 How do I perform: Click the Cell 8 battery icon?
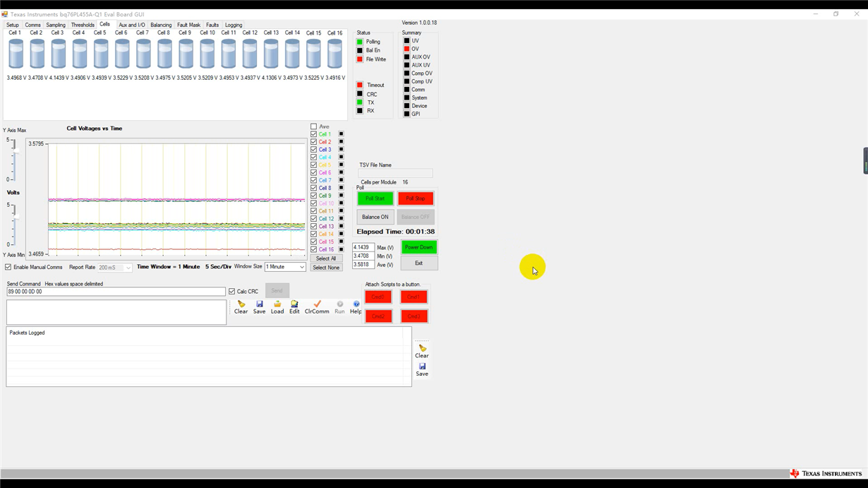click(164, 54)
